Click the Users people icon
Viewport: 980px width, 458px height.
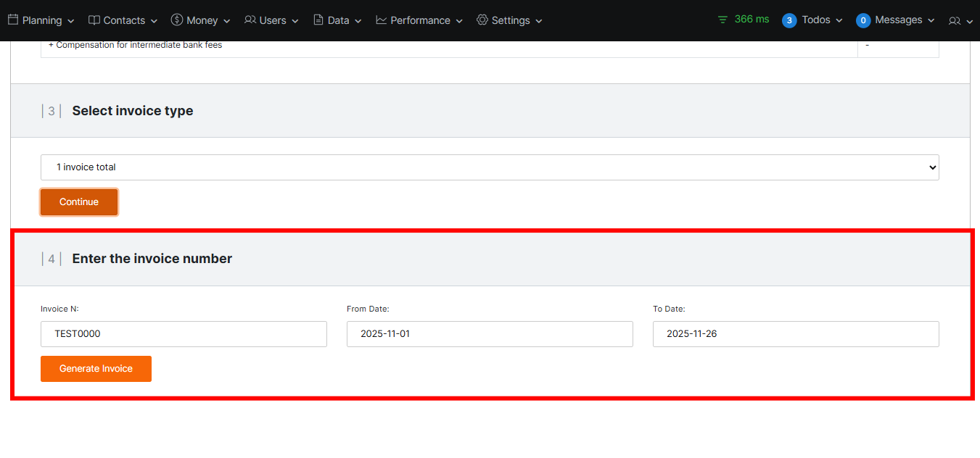click(x=250, y=20)
